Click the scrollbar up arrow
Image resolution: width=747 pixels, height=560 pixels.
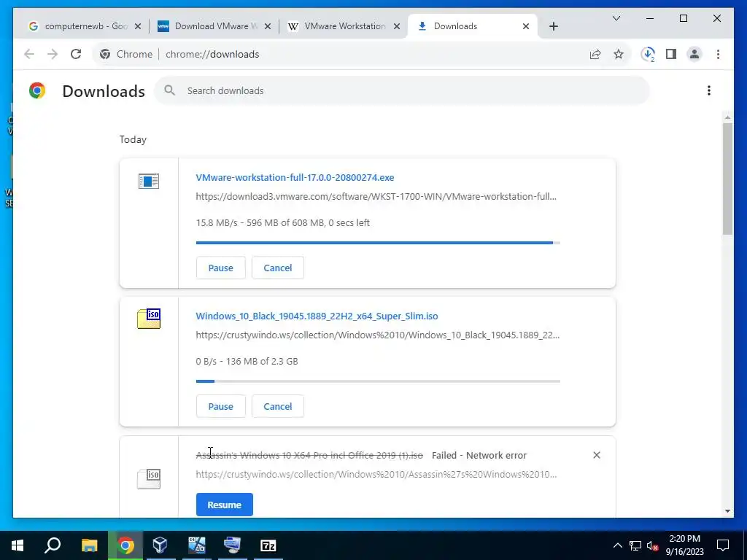[x=727, y=117]
